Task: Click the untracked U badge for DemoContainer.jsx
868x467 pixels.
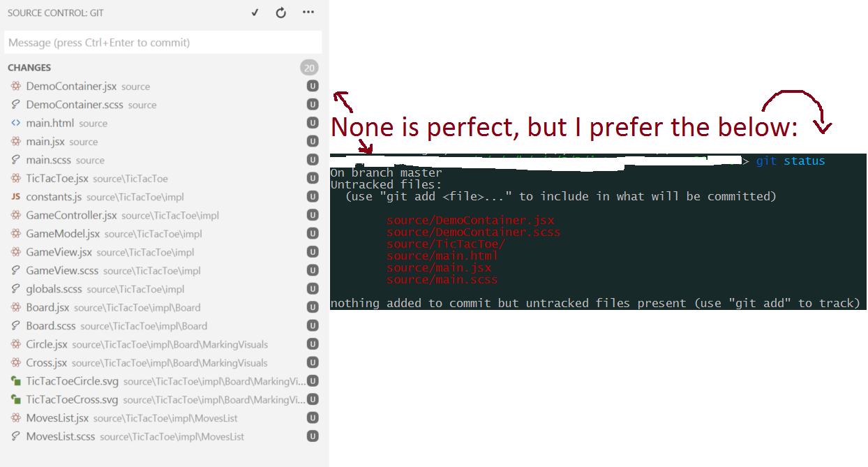Action: [313, 86]
